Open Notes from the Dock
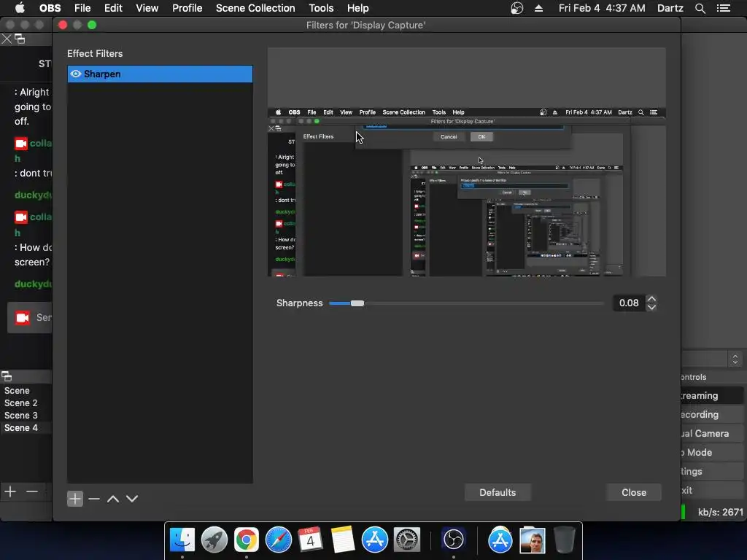Image resolution: width=747 pixels, height=560 pixels. click(x=342, y=540)
